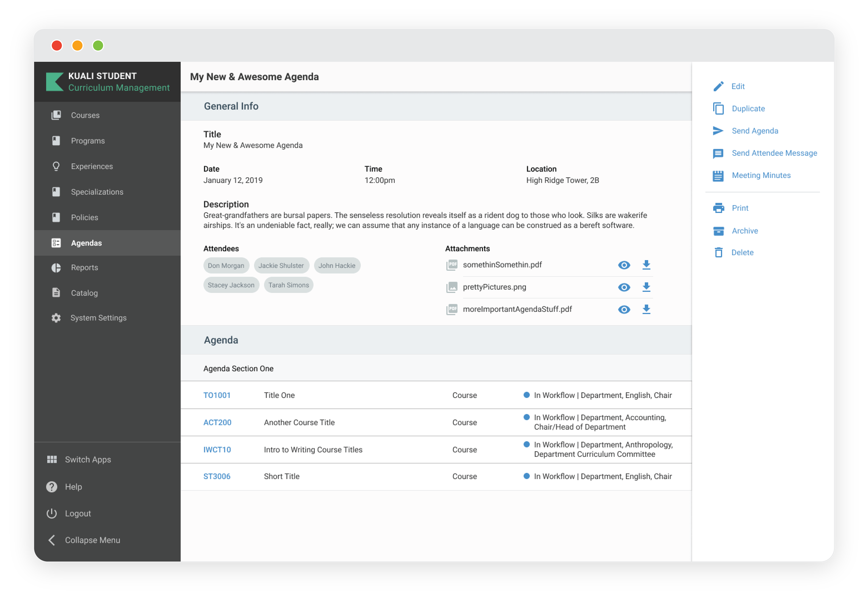Click the Logout power icon
Screen dimensions: 868x600
point(52,513)
